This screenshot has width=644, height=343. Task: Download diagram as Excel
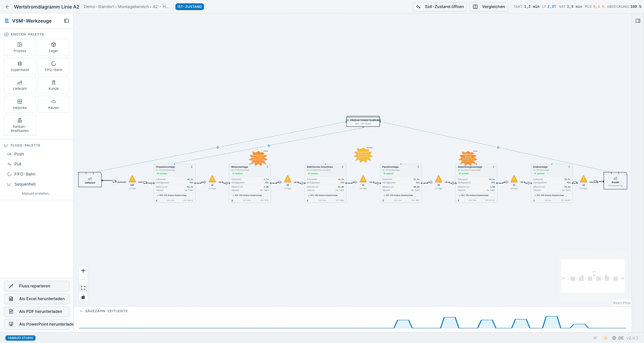pos(37,299)
